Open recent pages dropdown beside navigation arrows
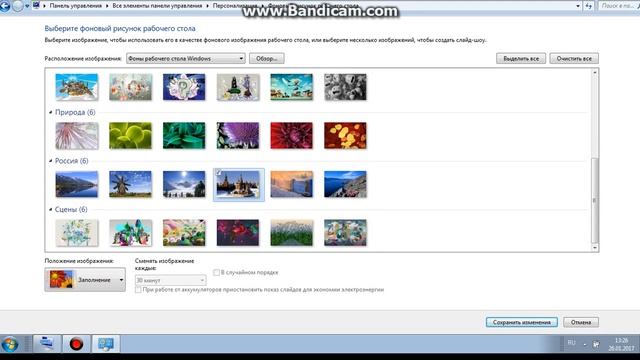Image resolution: width=640 pixels, height=360 pixels. (x=27, y=6)
